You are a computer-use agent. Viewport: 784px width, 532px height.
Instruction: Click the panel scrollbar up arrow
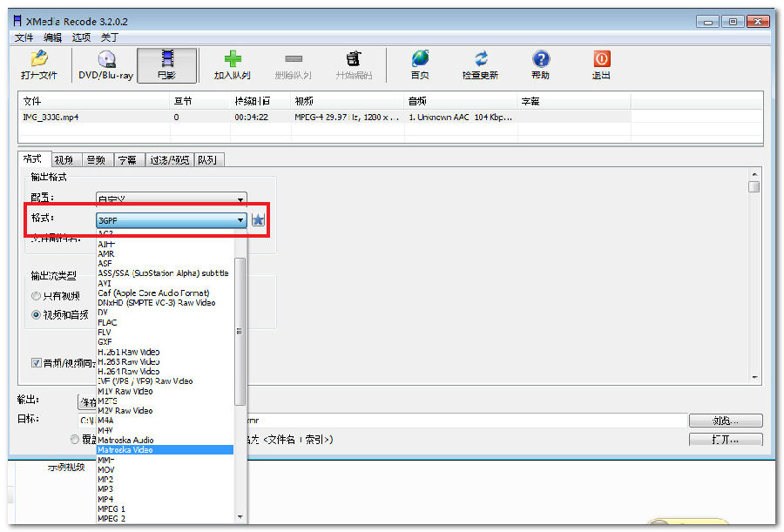(754, 174)
